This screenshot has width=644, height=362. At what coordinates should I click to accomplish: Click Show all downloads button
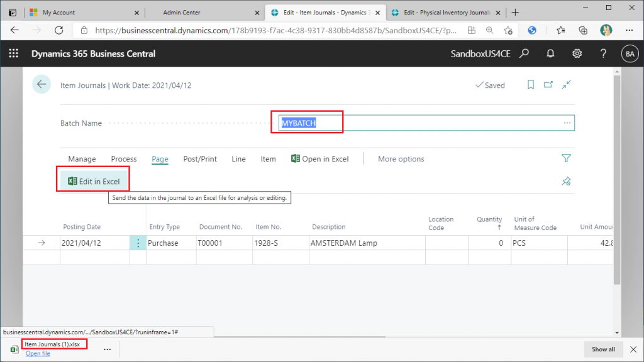click(603, 349)
